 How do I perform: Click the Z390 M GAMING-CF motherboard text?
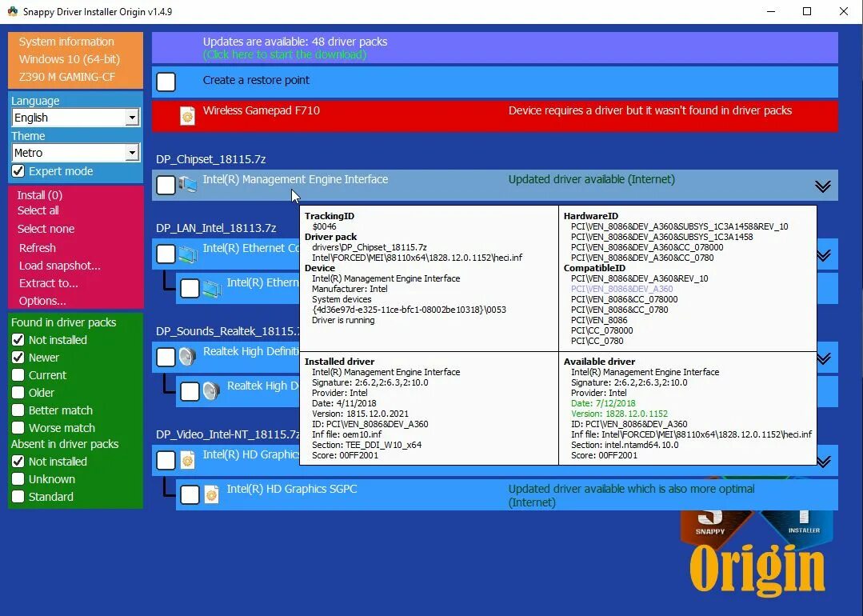pyautogui.click(x=67, y=77)
